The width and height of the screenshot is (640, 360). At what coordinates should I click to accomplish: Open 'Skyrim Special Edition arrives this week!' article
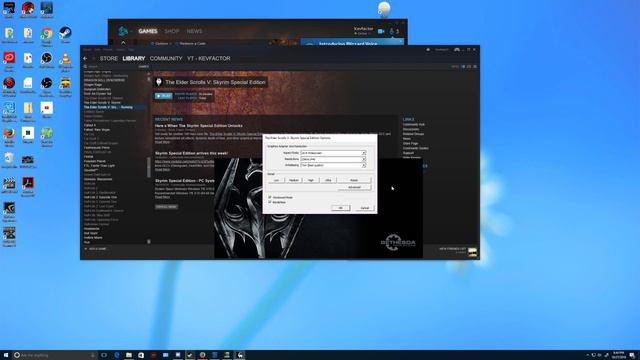coord(191,153)
